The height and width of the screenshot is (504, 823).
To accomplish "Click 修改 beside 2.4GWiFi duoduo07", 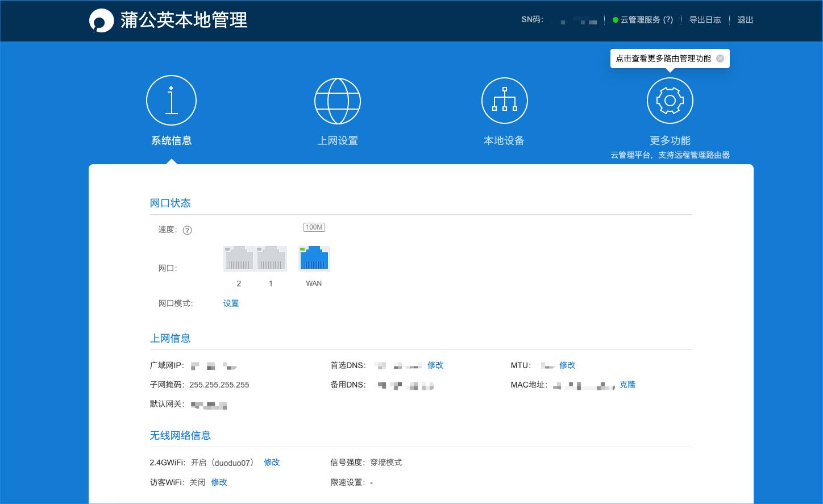I will point(272,463).
